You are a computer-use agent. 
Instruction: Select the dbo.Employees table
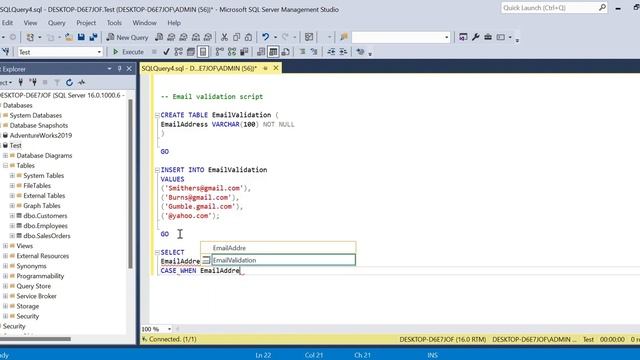tap(45, 226)
